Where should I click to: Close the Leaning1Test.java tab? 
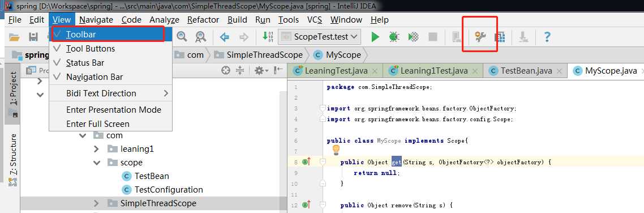coord(475,71)
